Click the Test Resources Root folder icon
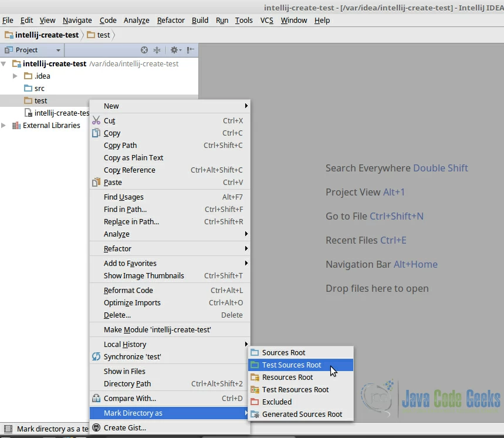 (x=255, y=389)
